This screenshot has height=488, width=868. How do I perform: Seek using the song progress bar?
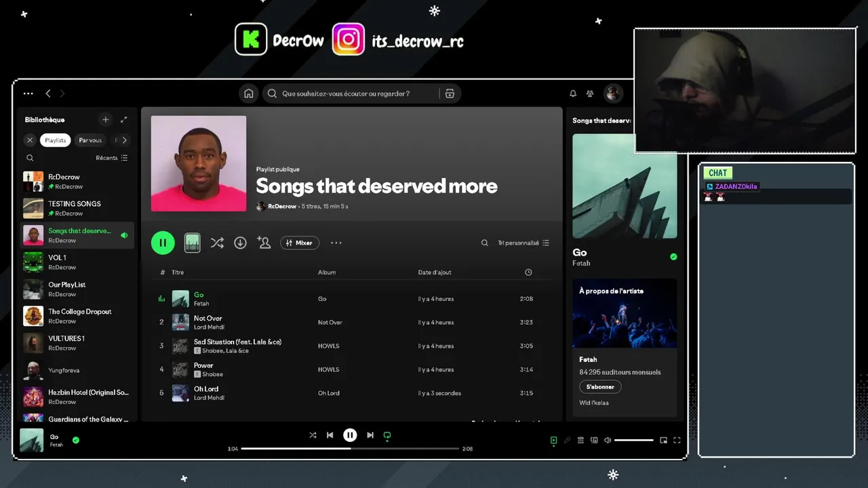[x=350, y=449]
